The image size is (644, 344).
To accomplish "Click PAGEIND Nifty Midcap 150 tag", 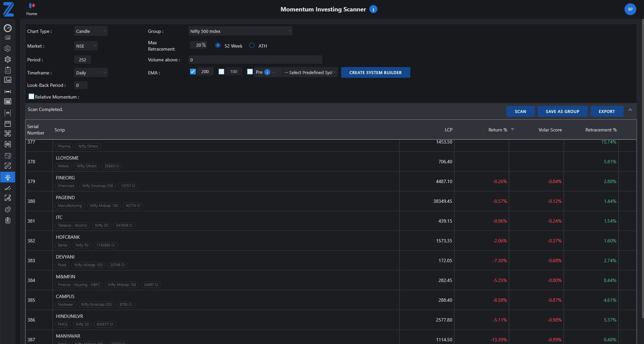I will tap(104, 206).
